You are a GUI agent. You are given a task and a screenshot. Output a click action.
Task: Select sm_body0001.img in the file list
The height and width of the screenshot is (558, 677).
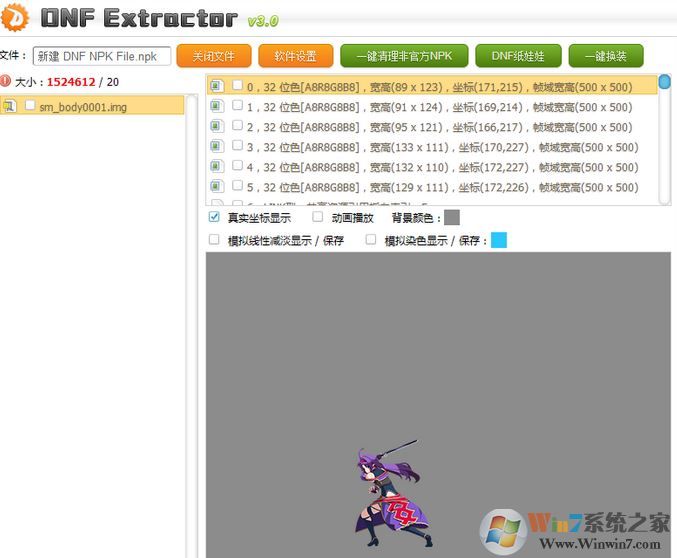click(x=92, y=105)
